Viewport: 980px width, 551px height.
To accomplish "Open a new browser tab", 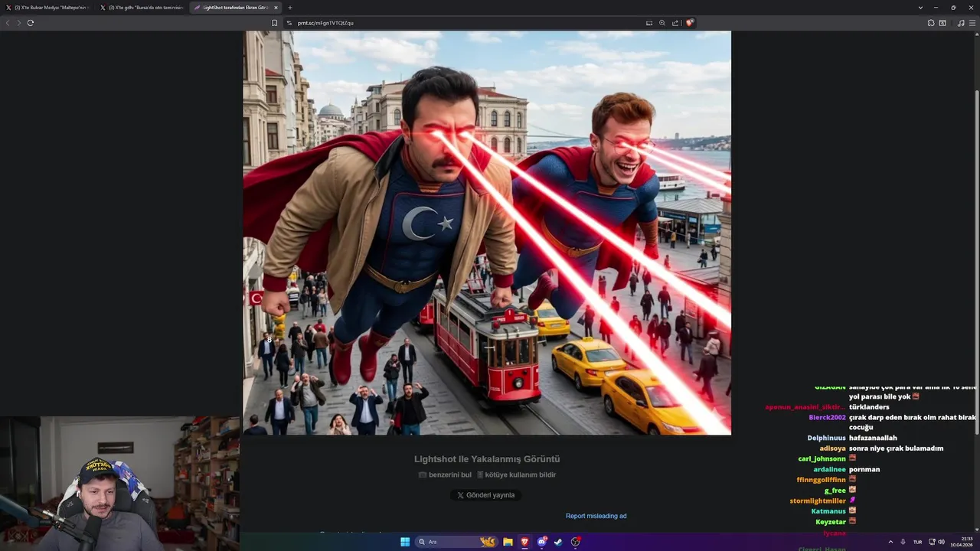I will [x=289, y=8].
